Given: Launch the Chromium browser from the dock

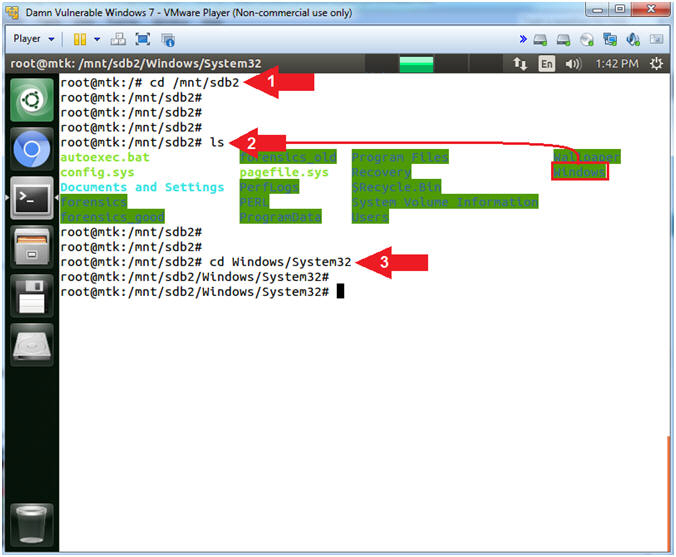Looking at the screenshot, I should click(32, 149).
